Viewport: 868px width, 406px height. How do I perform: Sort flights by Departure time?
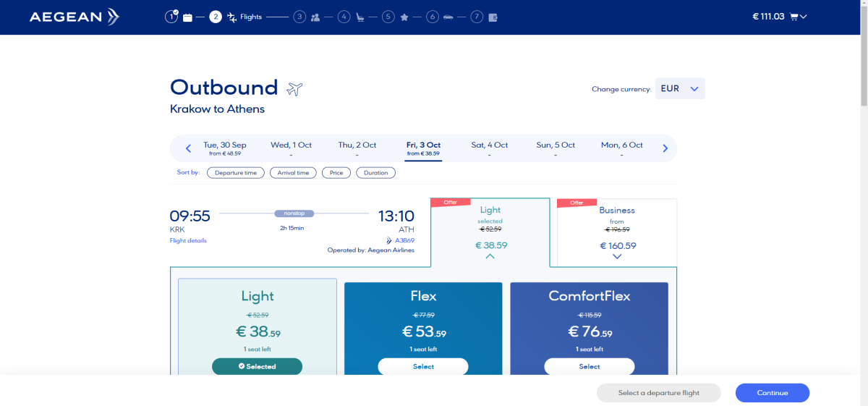click(236, 173)
